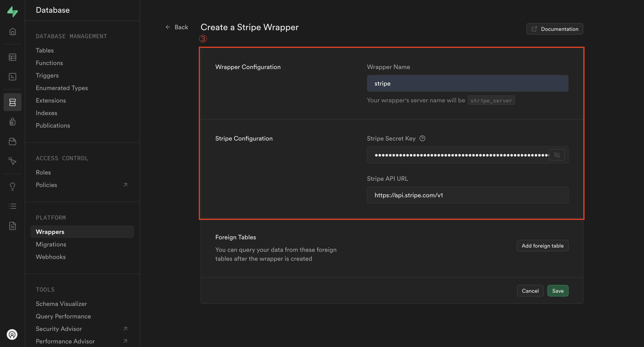Open the Advisors lightbulb icon
This screenshot has width=644, height=347.
(13, 186)
